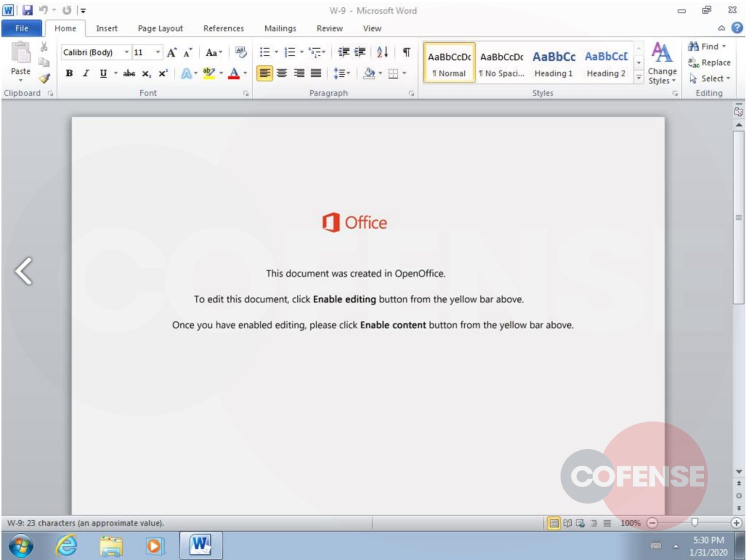Open the Windows Start orb

coord(21,545)
